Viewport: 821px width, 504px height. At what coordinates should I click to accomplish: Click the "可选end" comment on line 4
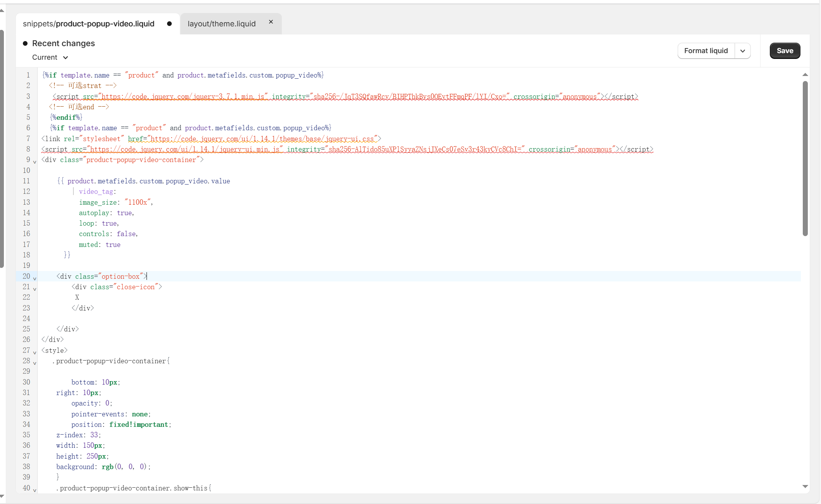pos(79,107)
